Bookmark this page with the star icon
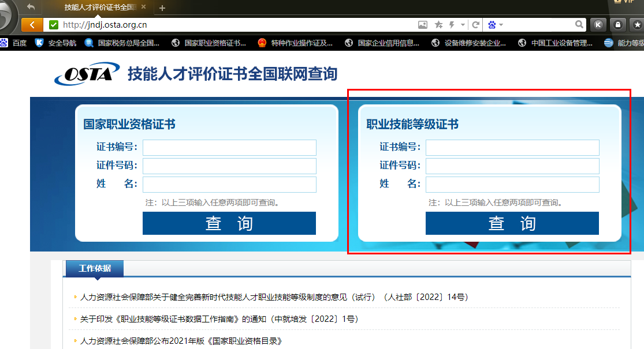Screen dimensions: 644x349 (x=438, y=25)
